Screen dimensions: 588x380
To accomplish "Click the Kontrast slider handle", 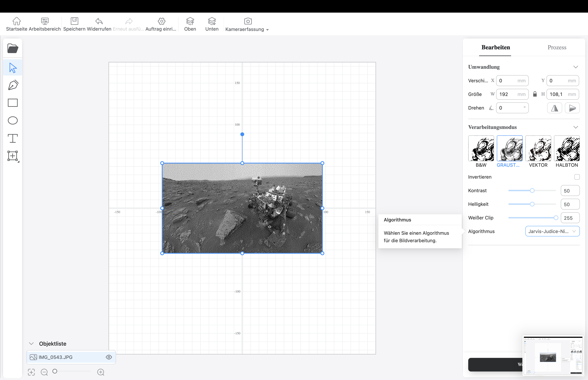I will click(x=532, y=191).
